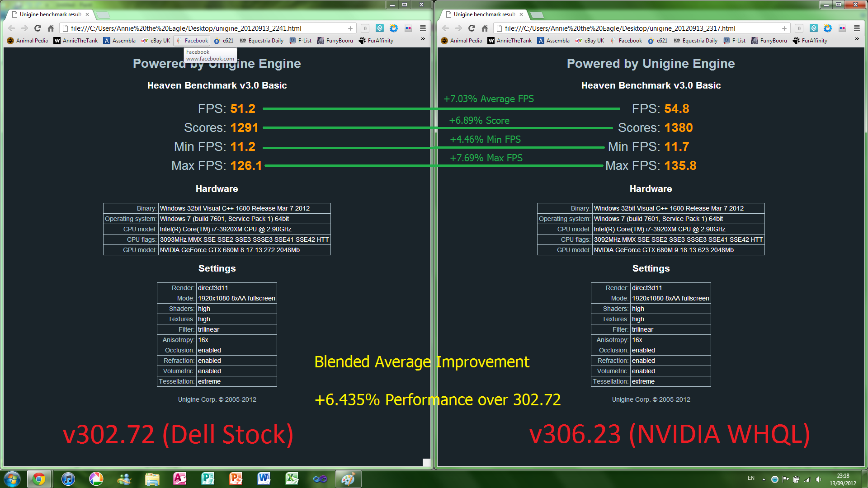Launch Microsoft PowerPoint from the taskbar
This screenshot has height=488, width=868.
pyautogui.click(x=236, y=479)
